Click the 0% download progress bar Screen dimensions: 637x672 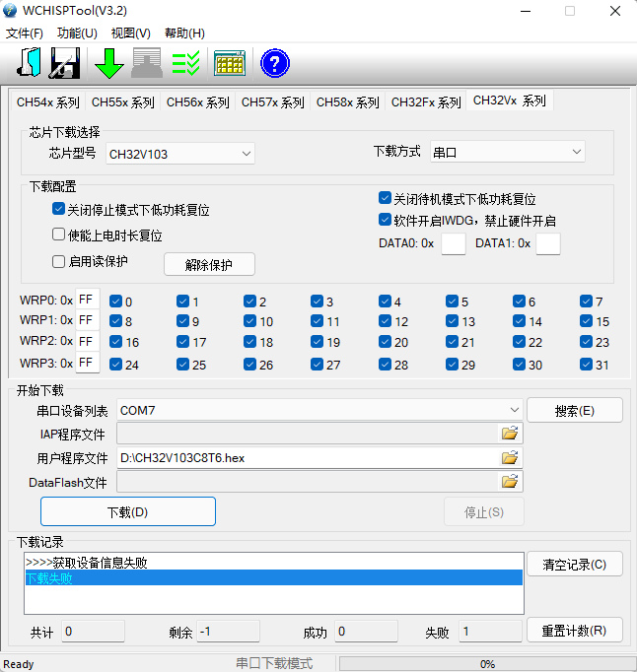click(488, 664)
